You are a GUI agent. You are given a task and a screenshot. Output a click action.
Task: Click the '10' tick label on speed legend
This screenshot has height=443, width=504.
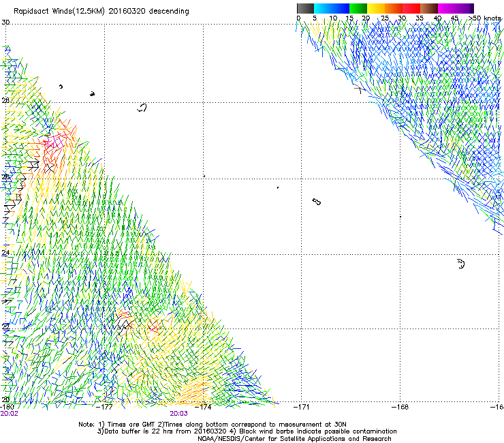coord(333,18)
